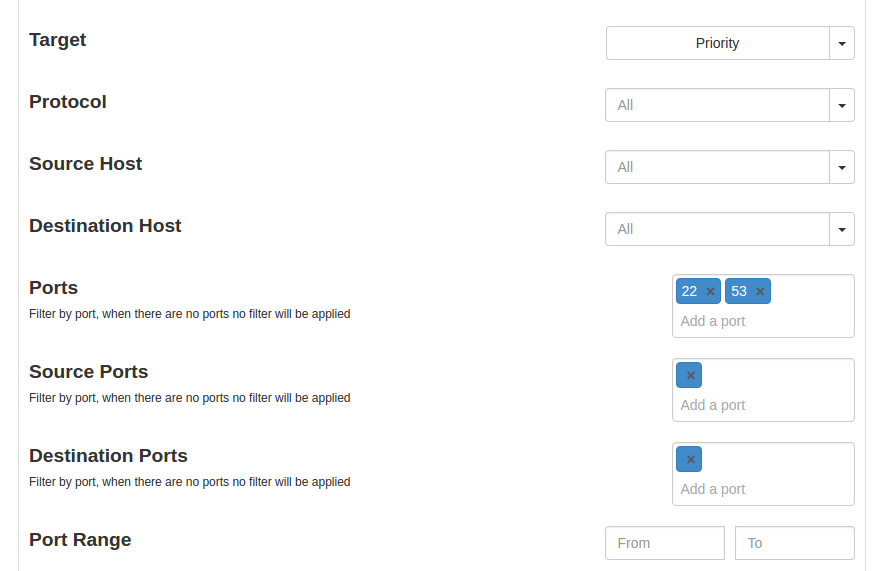Image resolution: width=875 pixels, height=571 pixels.
Task: Focus the Protocol 'All' field
Action: (717, 105)
